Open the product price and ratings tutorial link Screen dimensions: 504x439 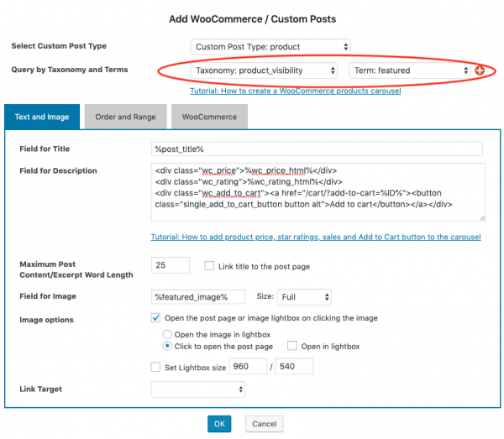point(316,238)
